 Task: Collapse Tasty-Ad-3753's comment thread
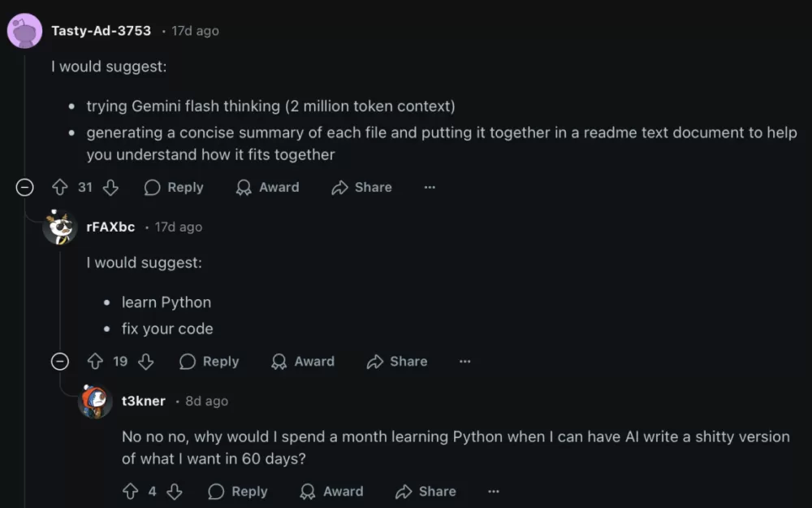[25, 188]
